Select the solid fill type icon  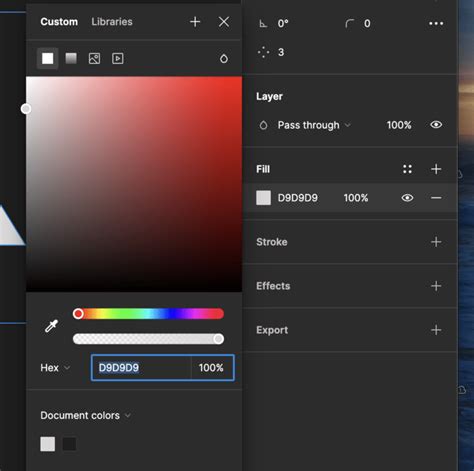point(48,59)
